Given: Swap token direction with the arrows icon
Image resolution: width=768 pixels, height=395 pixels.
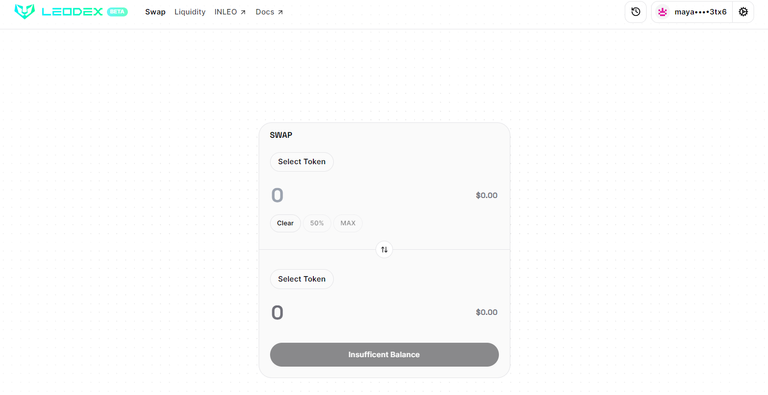Looking at the screenshot, I should (384, 250).
